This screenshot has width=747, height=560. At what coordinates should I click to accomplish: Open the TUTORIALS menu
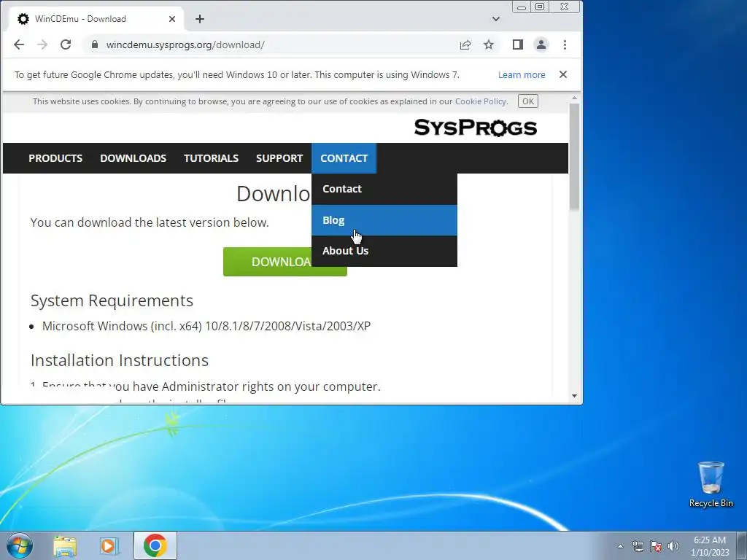[x=211, y=158]
